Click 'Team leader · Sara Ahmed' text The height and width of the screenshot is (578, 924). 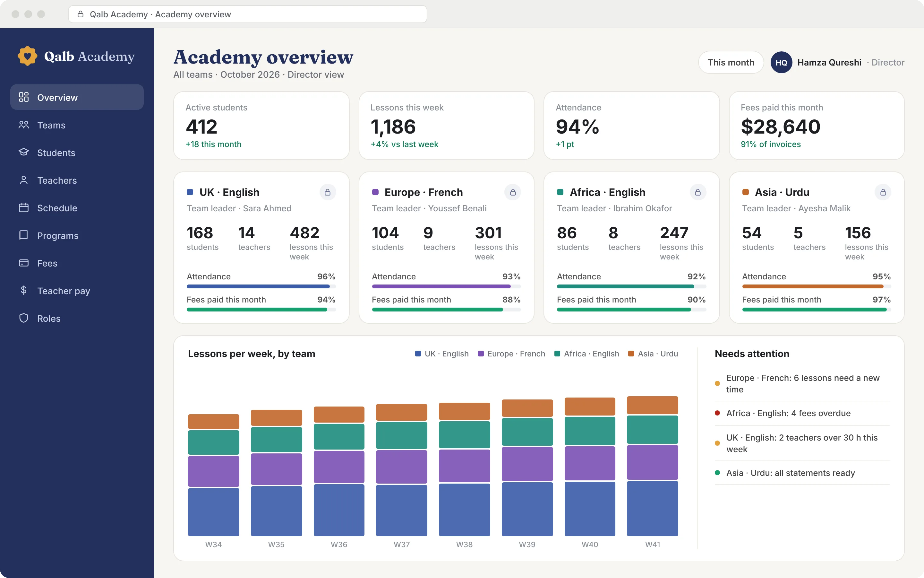[x=239, y=208]
